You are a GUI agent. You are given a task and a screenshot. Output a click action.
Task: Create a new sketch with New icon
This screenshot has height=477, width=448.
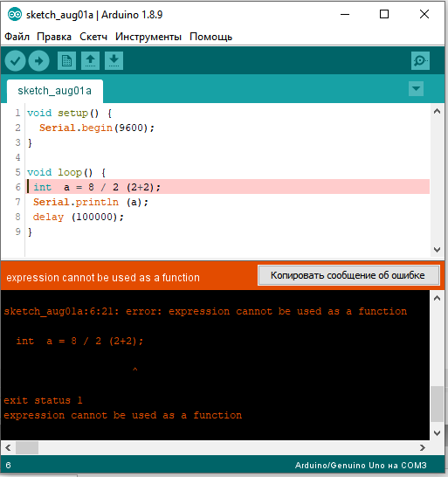[66, 61]
